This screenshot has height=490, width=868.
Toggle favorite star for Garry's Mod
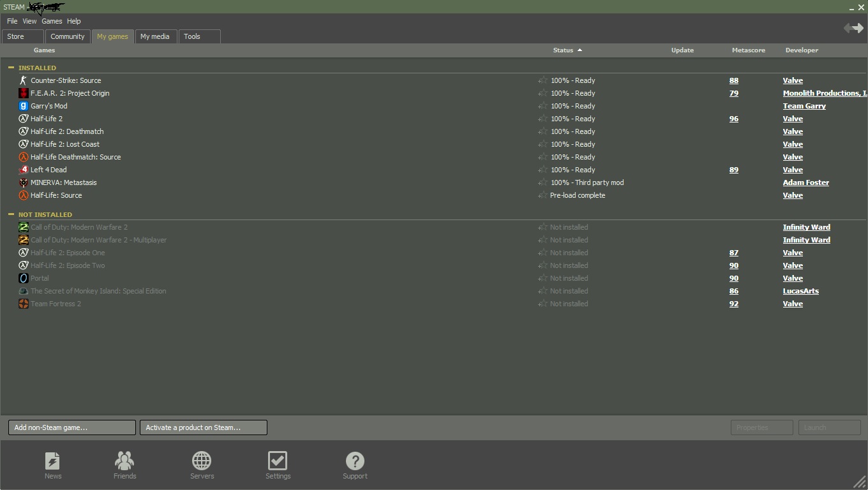point(542,106)
